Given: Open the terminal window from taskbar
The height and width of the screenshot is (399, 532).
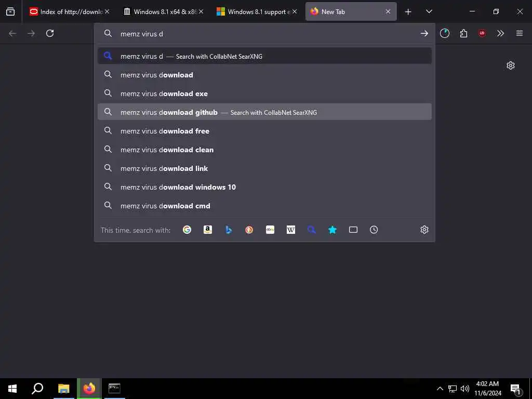Looking at the screenshot, I should [114, 389].
